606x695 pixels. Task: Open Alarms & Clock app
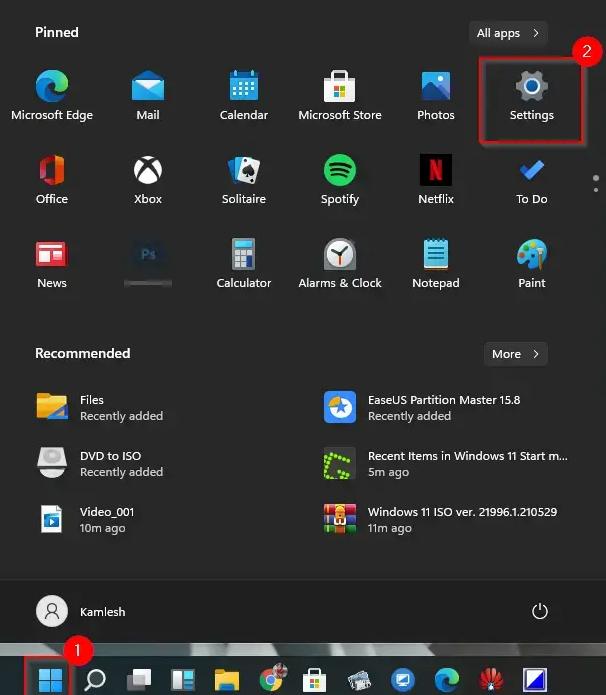point(340,263)
